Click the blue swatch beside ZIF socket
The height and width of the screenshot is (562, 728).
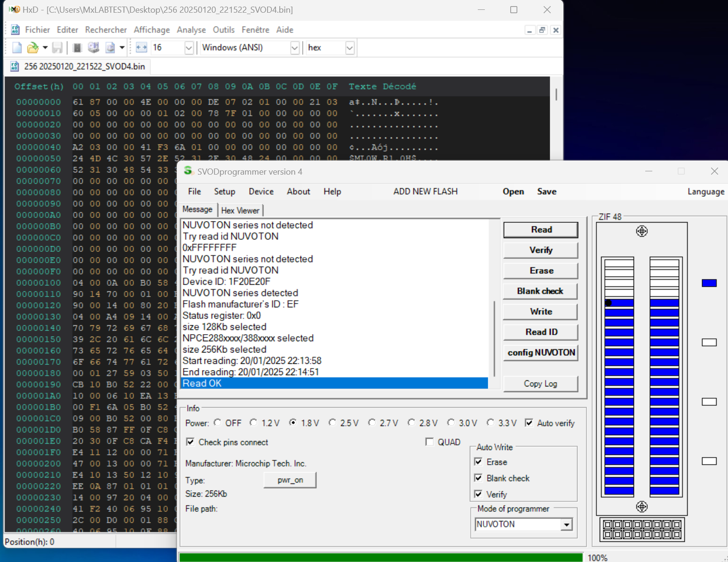click(x=709, y=283)
